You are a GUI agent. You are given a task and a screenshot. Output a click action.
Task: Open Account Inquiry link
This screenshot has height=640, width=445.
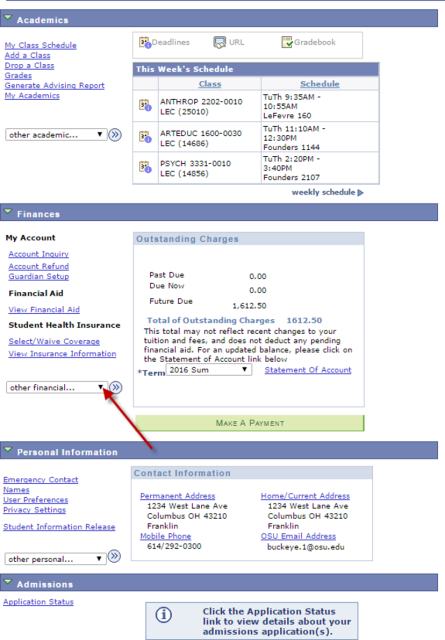39,254
